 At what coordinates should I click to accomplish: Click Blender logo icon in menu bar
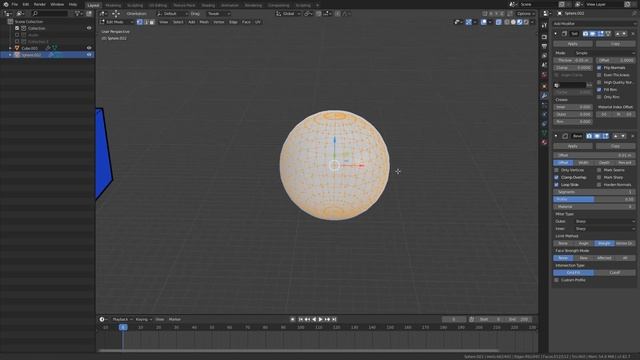(x=6, y=4)
